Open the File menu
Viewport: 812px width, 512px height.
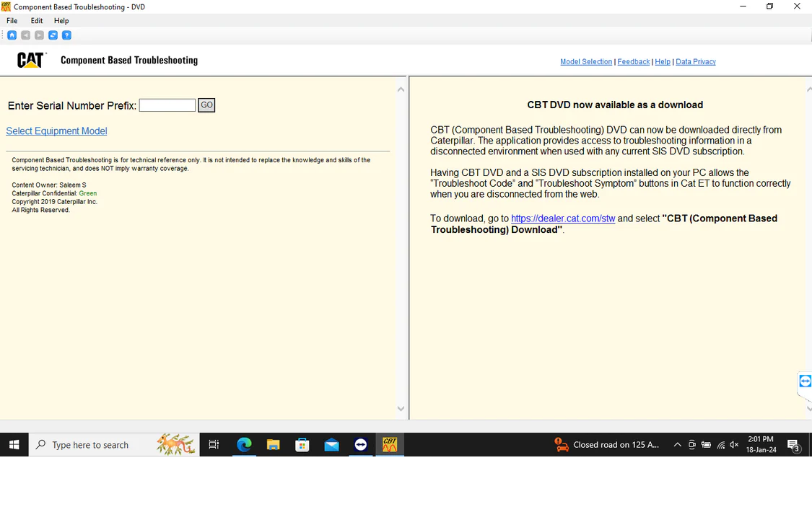point(12,21)
